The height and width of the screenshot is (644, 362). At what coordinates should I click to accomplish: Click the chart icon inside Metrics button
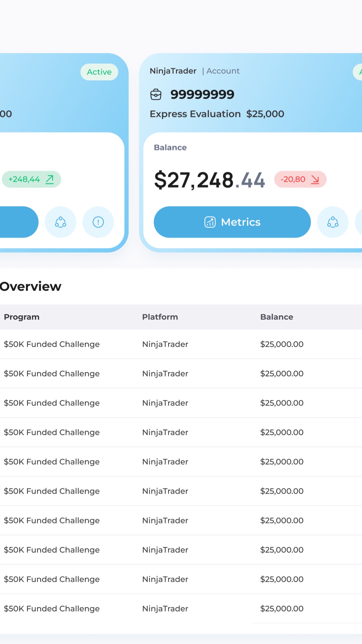[x=210, y=222]
